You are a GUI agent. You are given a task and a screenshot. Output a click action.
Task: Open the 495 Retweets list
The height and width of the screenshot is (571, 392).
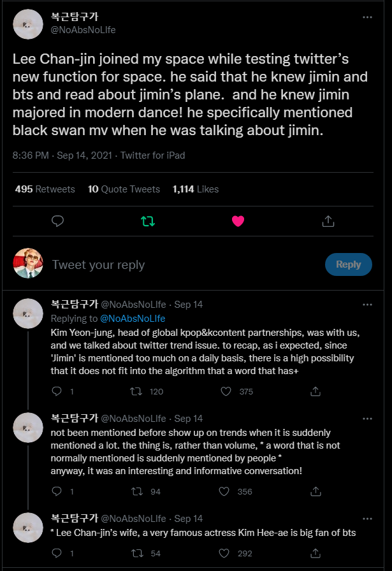pyautogui.click(x=45, y=189)
